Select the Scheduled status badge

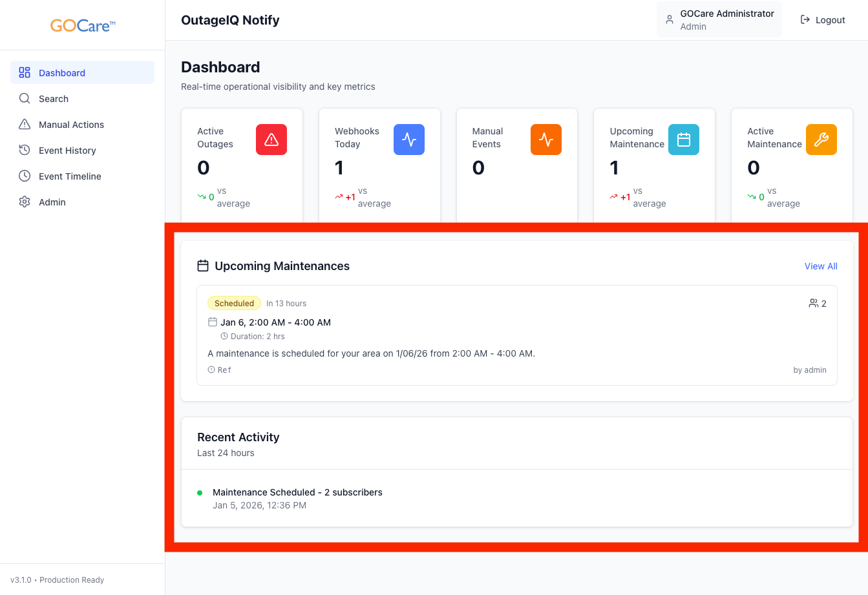tap(234, 303)
